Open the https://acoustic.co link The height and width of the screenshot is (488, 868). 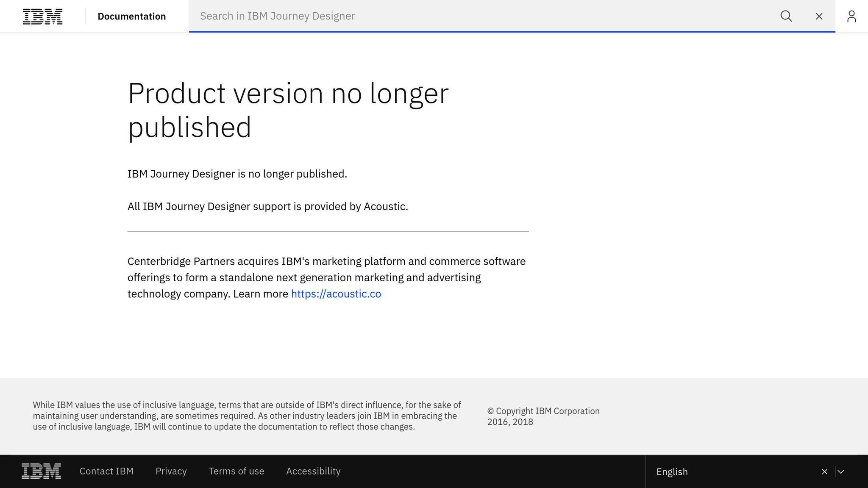(x=336, y=294)
